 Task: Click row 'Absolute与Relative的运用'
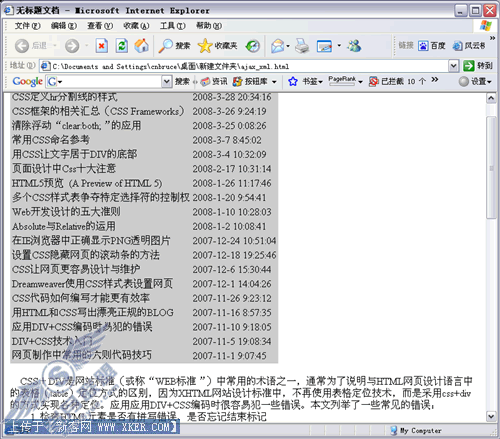[144, 226]
